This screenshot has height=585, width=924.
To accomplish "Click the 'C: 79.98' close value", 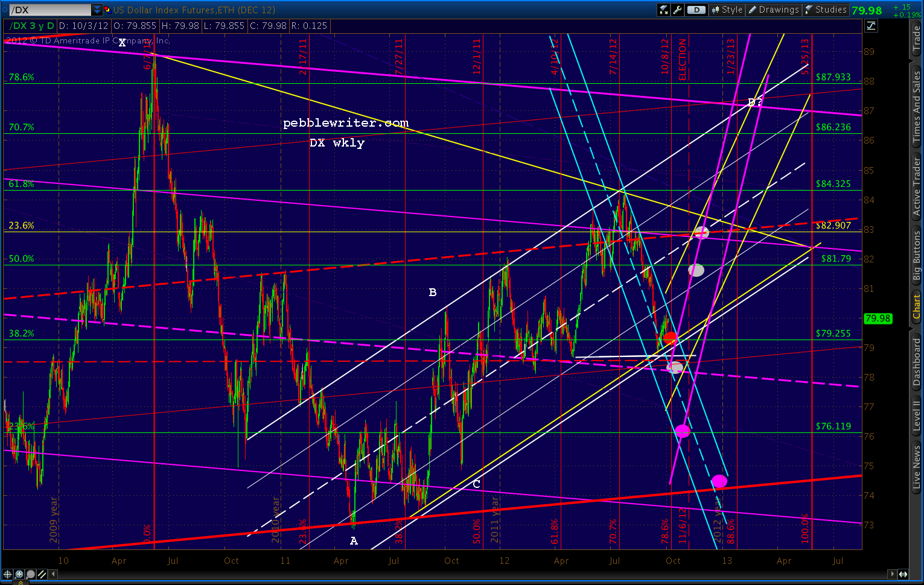I will 269,26.
